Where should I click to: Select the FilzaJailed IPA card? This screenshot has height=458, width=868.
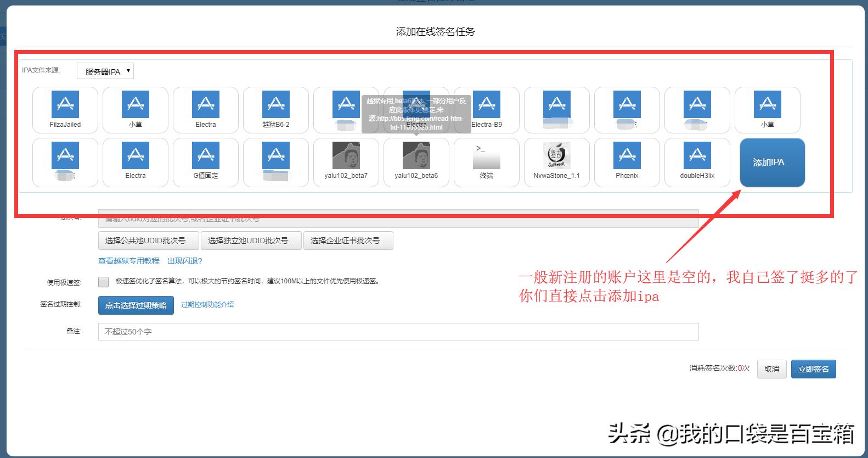[x=65, y=110]
